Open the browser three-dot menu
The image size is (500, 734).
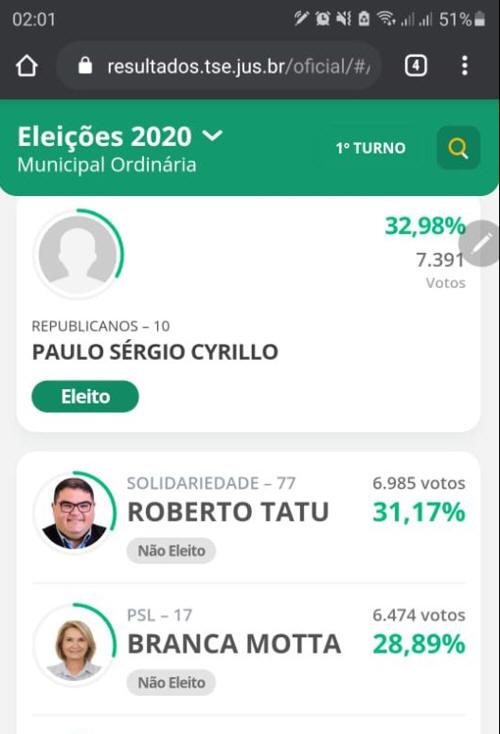(464, 66)
